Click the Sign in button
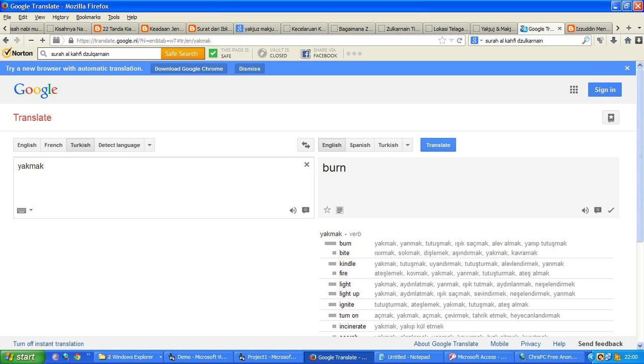Viewport: 644px width, 364px height. pos(605,90)
